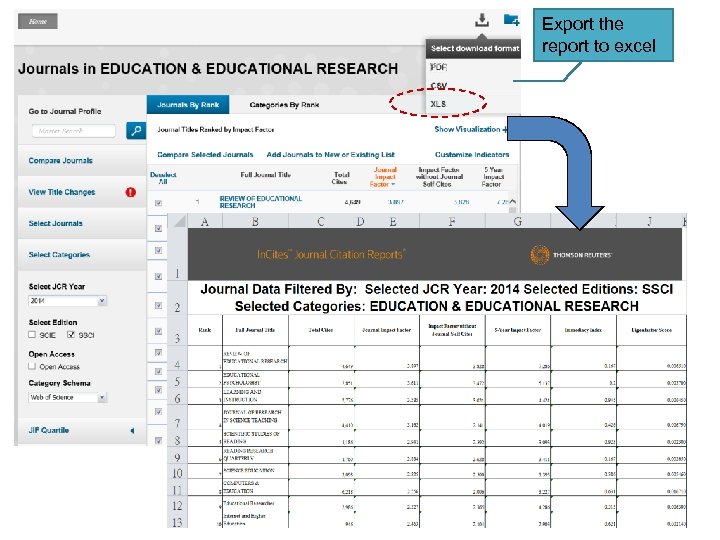Click in the Master Search field
Viewport: 720px width, 540px height.
[x=73, y=131]
